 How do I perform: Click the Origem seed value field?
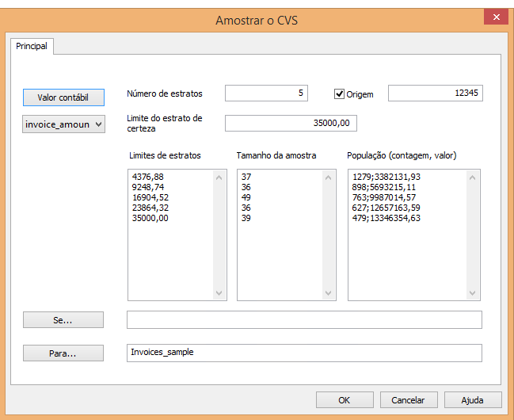[x=436, y=94]
